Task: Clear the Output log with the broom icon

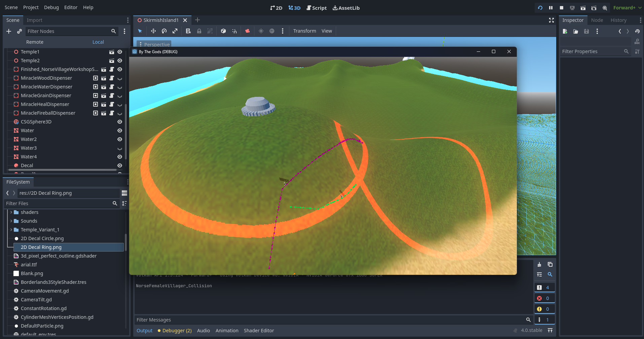Action: coord(539,264)
